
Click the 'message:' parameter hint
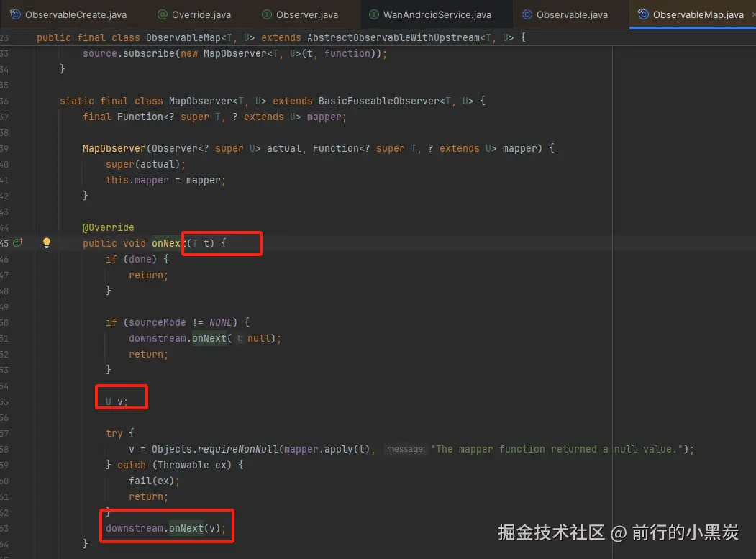[x=406, y=449]
